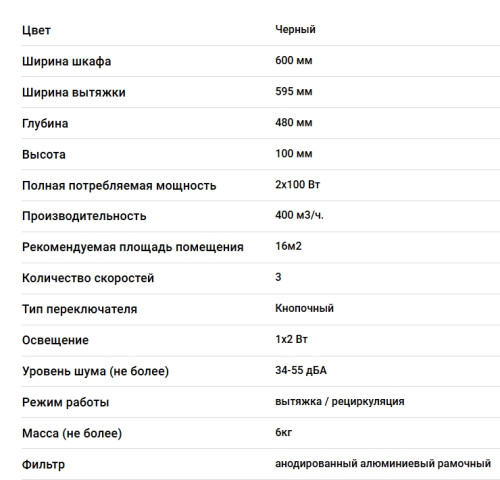The height and width of the screenshot is (480, 500).
Task: Select the '16м2' area value
Action: 288,246
